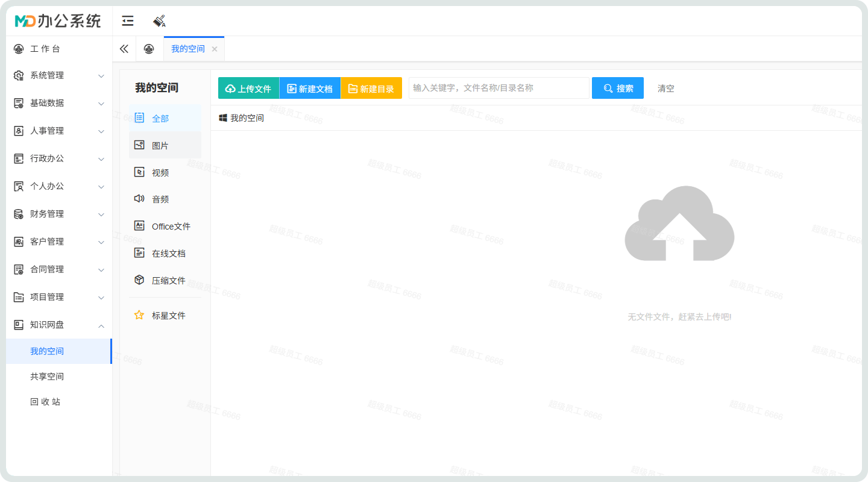Click the 新建目录 new folder button

tap(371, 88)
